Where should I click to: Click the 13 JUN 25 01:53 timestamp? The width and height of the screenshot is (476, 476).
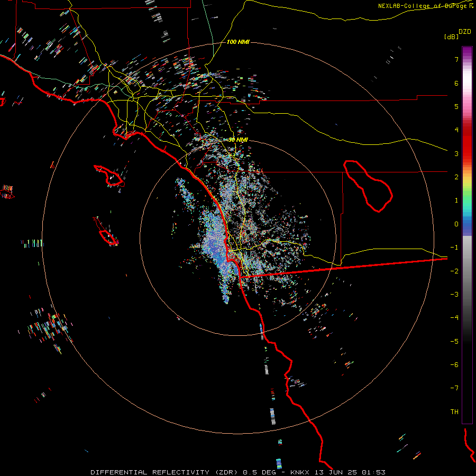point(349,472)
